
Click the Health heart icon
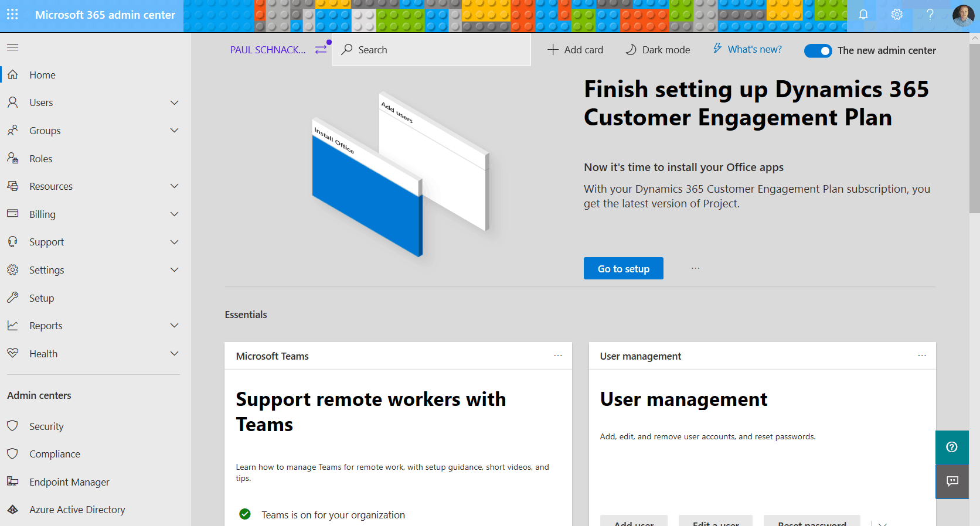pos(13,353)
